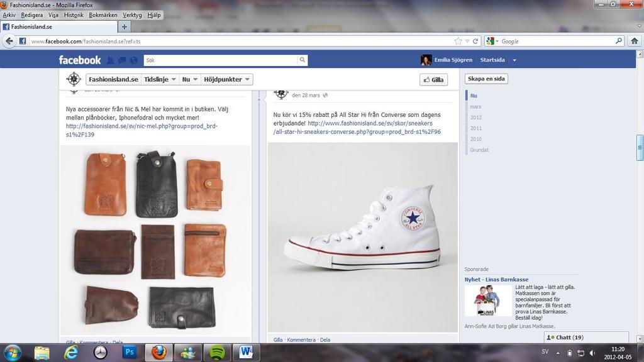Open Facebook messages icon

[x=122, y=60]
